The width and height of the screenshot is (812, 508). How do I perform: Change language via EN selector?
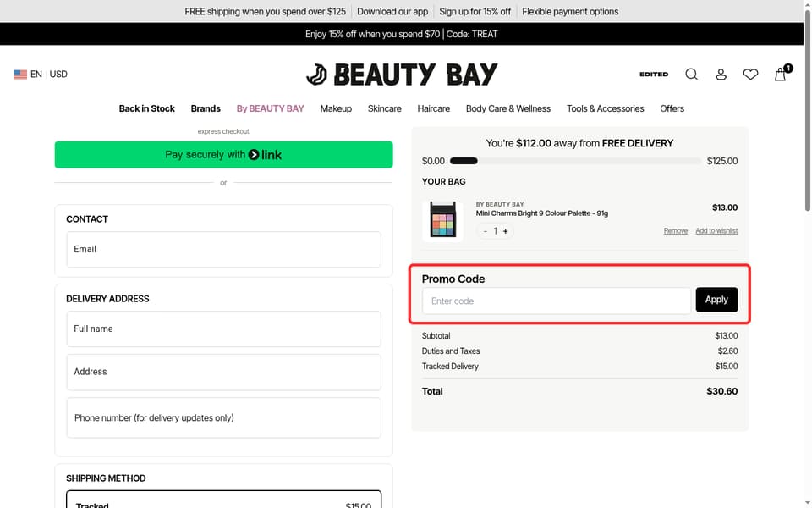click(36, 75)
